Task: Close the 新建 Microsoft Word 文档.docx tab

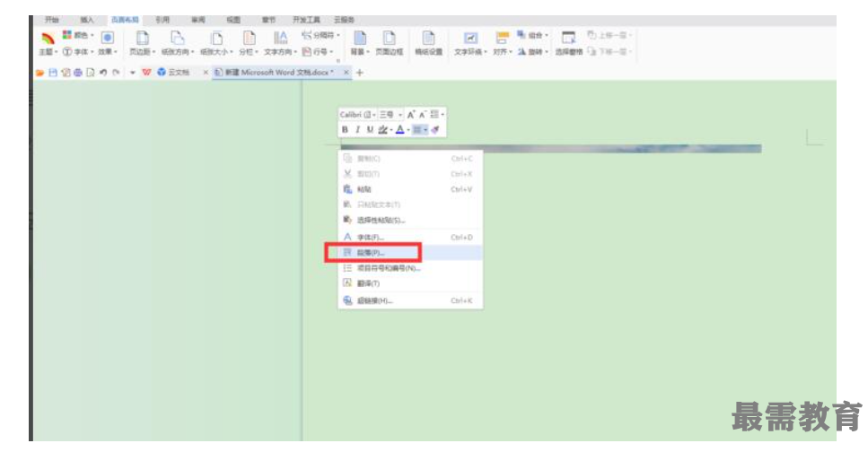Action: pos(346,73)
